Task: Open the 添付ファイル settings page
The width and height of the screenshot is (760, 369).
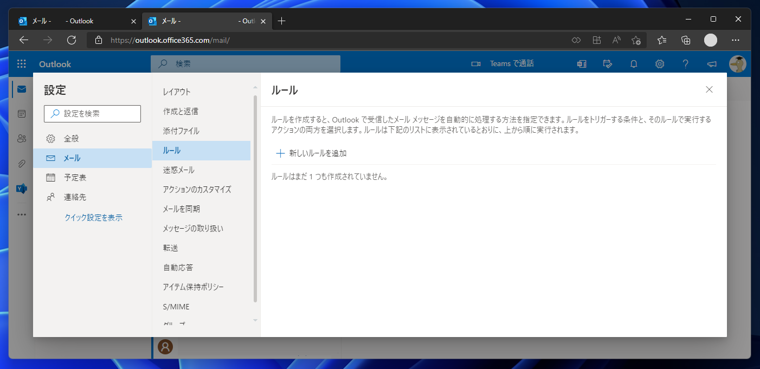Action: pyautogui.click(x=201, y=131)
